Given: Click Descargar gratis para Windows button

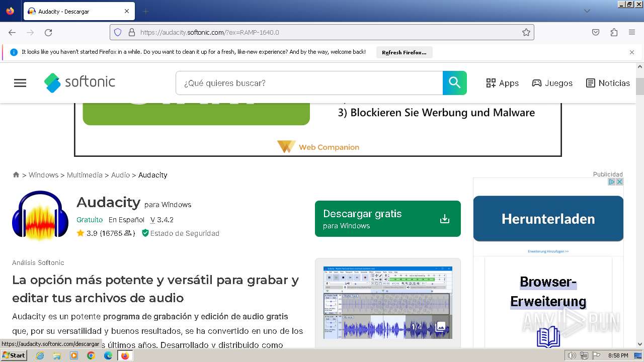Looking at the screenshot, I should click(x=388, y=219).
